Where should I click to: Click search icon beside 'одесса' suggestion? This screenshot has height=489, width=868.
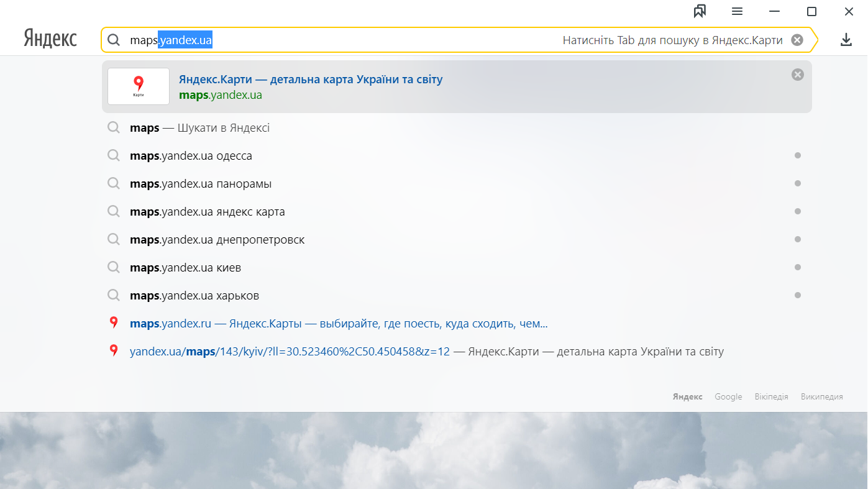pos(114,155)
